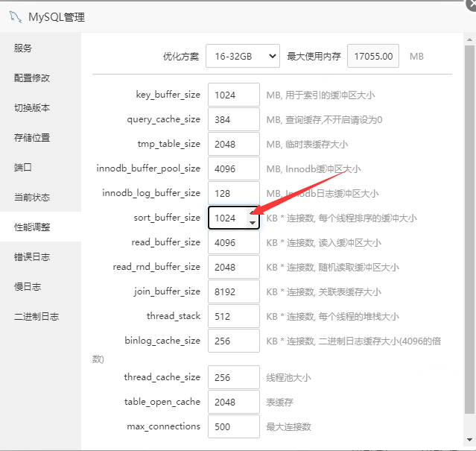The width and height of the screenshot is (476, 451).
Task: Open the 优化方案 16-32GB dropdown
Action: (x=243, y=56)
